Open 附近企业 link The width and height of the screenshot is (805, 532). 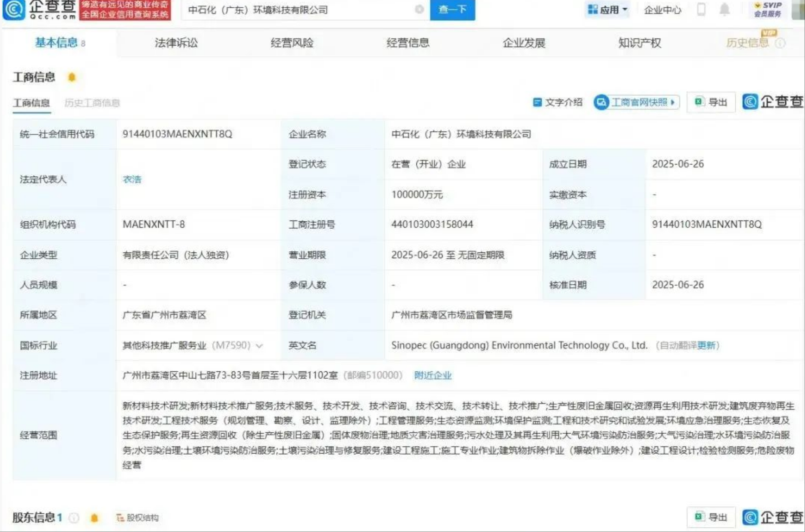coord(433,375)
